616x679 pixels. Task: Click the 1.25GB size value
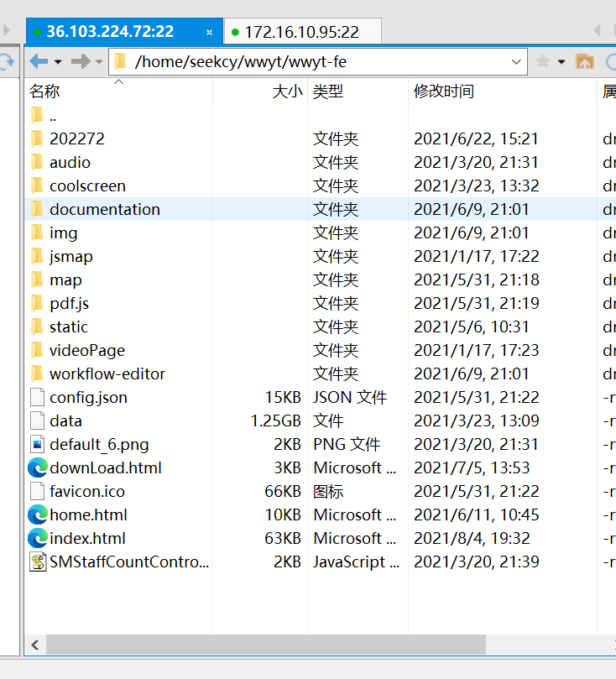tap(276, 420)
